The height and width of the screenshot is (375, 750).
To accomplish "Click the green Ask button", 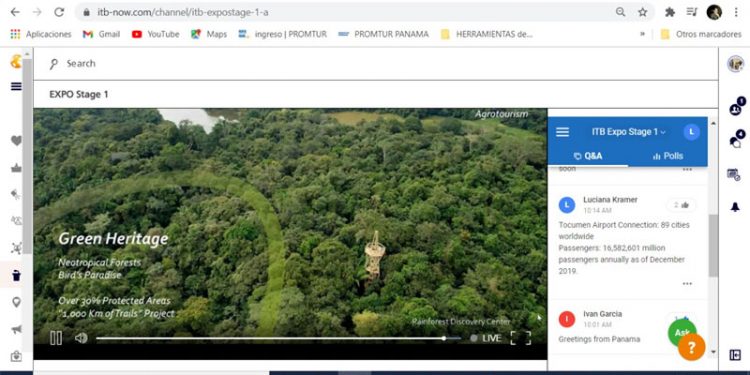I will [682, 332].
